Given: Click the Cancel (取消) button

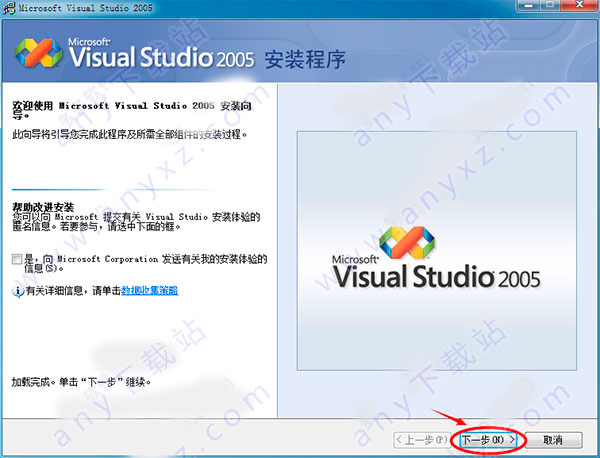Looking at the screenshot, I should point(553,440).
